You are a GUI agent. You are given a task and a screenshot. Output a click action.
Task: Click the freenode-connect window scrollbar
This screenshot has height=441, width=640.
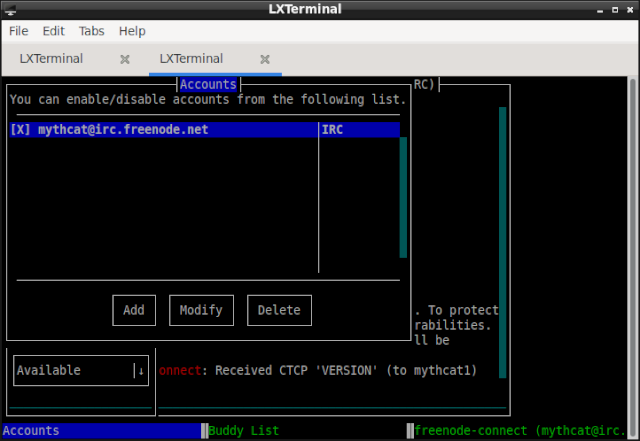click(502, 243)
